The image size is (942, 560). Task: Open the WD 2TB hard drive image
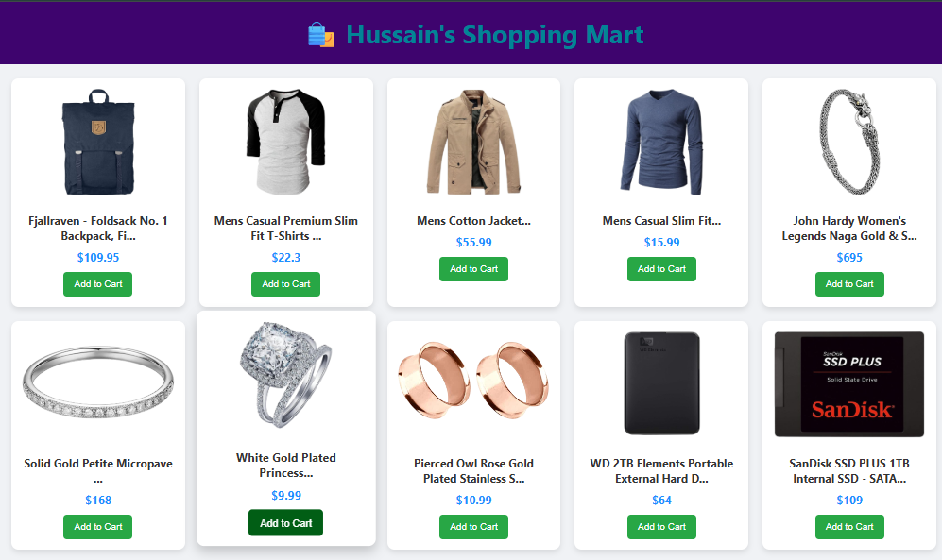tap(661, 383)
